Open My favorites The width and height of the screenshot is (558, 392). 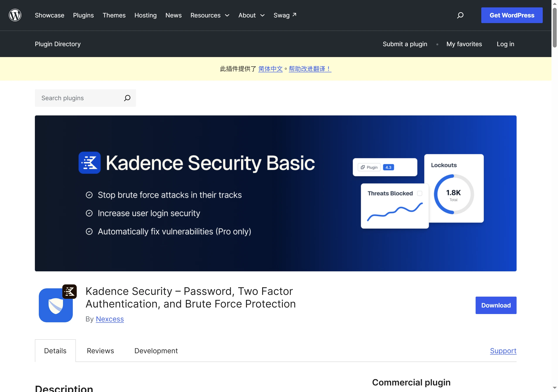pos(464,44)
